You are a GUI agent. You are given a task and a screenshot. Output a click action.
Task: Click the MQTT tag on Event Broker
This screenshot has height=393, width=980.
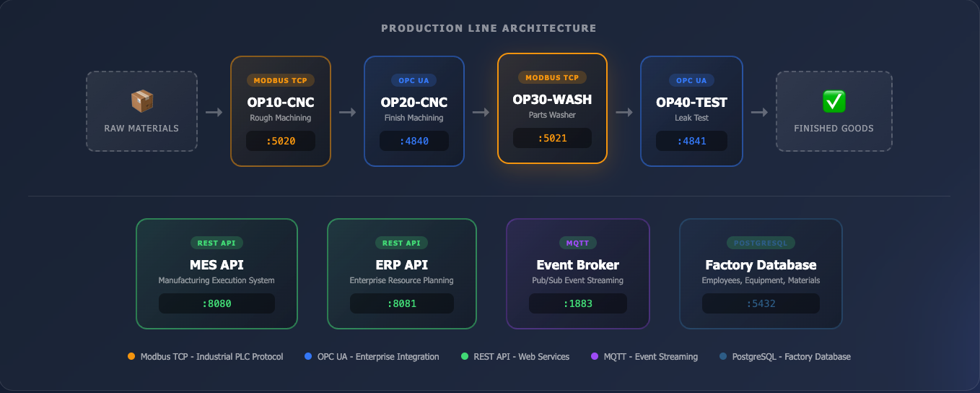[x=577, y=243]
